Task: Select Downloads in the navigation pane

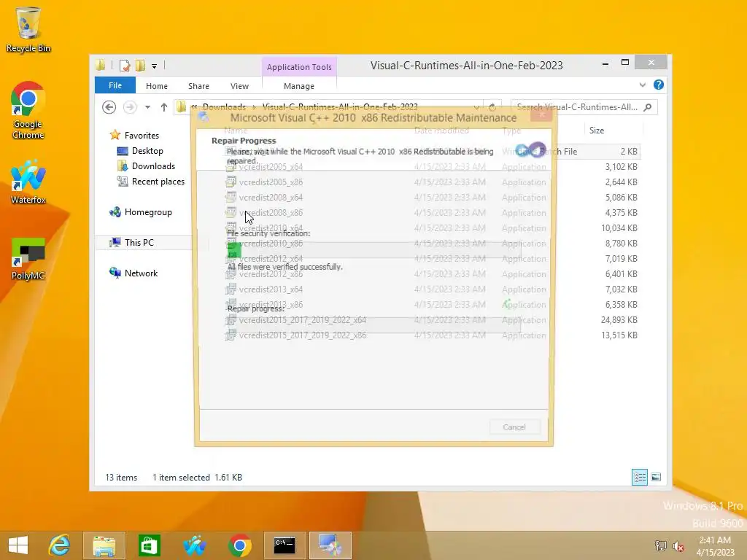Action: (146, 166)
